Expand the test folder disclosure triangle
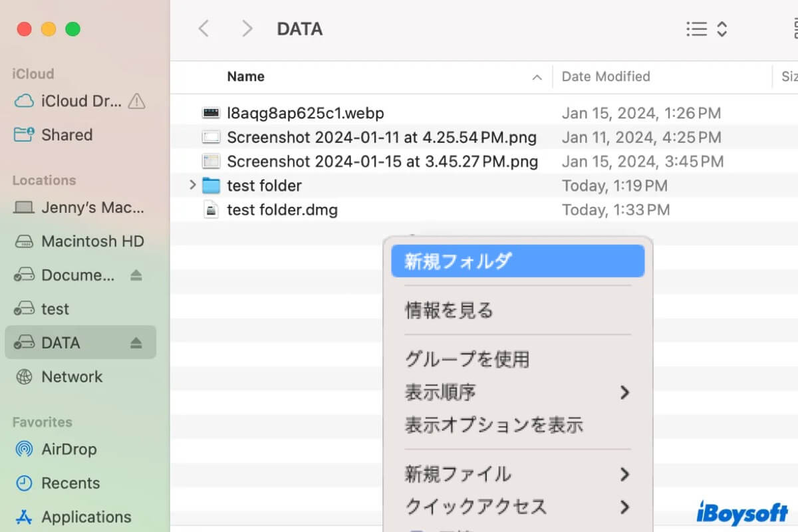This screenshot has width=798, height=532. (192, 186)
